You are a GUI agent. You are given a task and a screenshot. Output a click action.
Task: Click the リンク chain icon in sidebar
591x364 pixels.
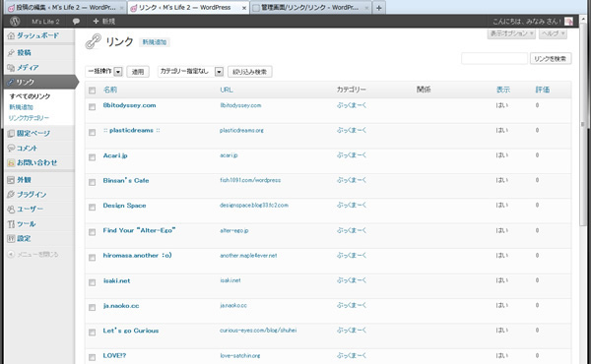(11, 82)
